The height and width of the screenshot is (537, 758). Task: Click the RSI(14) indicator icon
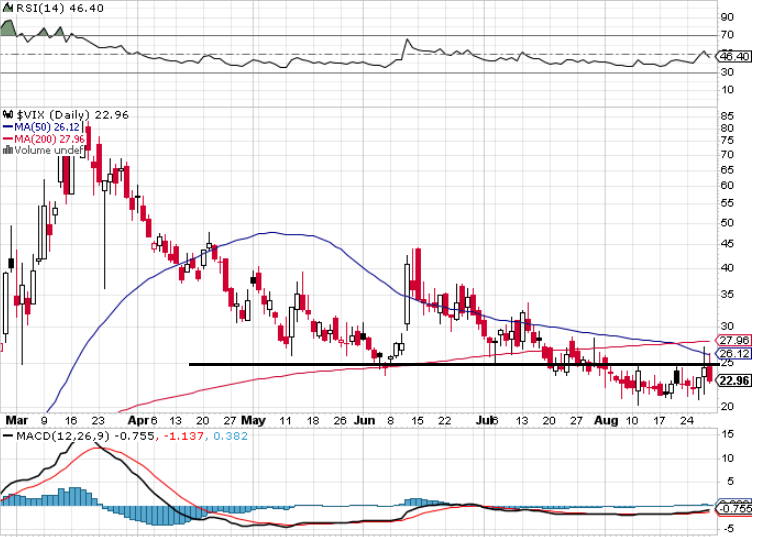point(8,8)
